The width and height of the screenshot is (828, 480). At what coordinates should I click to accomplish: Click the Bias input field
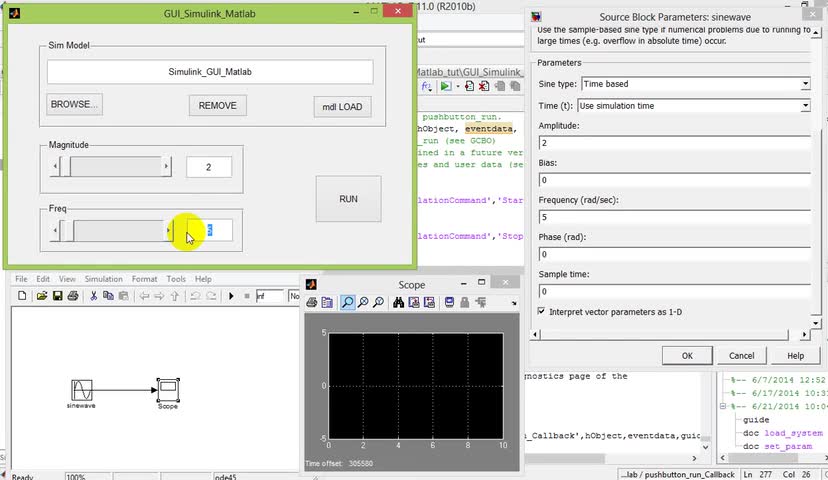[674, 180]
